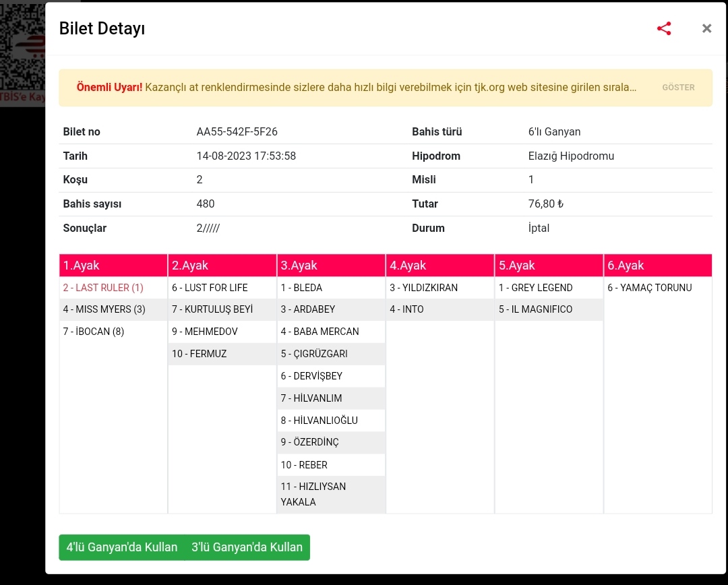This screenshot has height=585, width=728.
Task: Click horse 6 - YAMAÇ TORUNU
Action: click(650, 287)
